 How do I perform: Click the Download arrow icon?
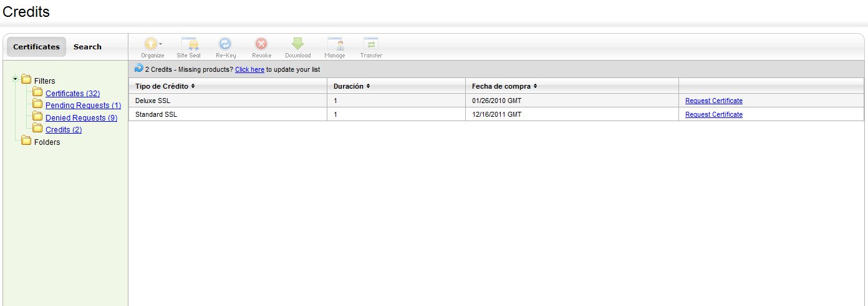(297, 44)
